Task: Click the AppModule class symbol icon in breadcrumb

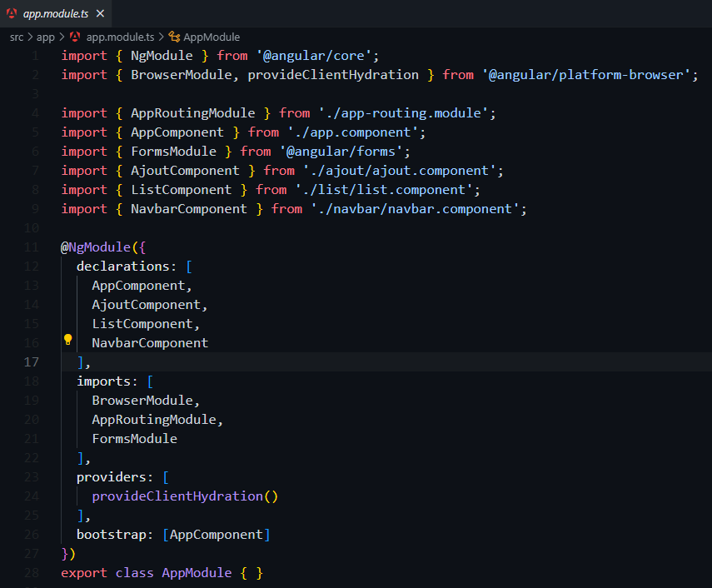Action: coord(174,37)
